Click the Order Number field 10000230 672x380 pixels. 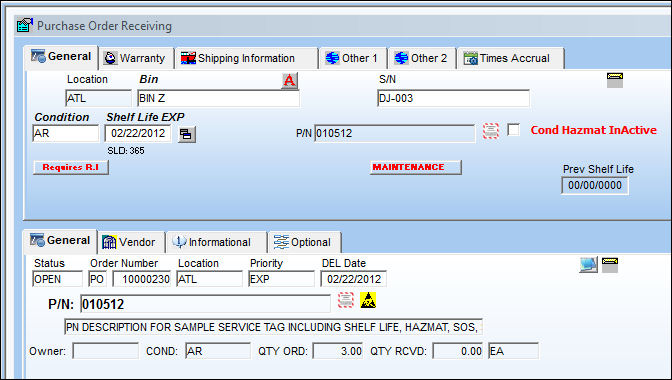tap(142, 279)
